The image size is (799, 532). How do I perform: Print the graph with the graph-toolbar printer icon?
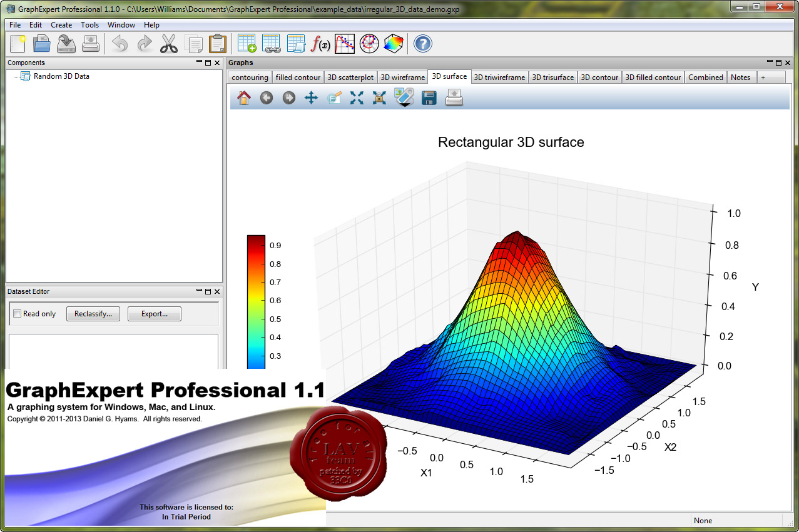[454, 98]
